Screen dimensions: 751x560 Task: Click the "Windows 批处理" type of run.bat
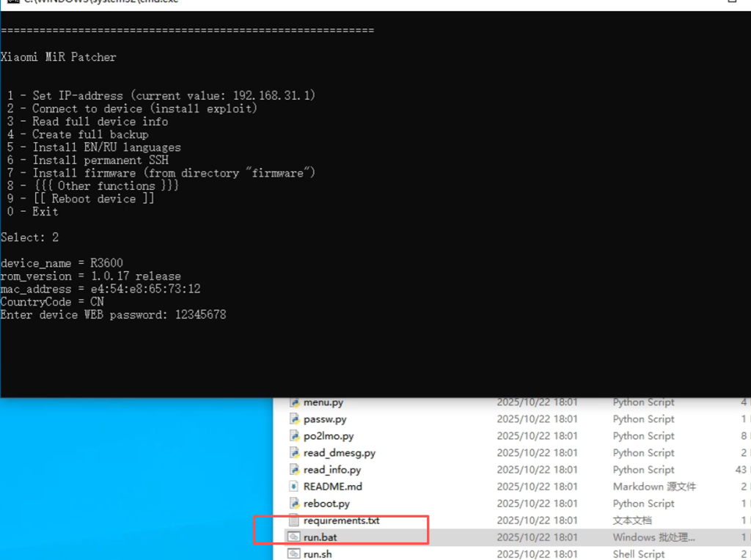653,537
